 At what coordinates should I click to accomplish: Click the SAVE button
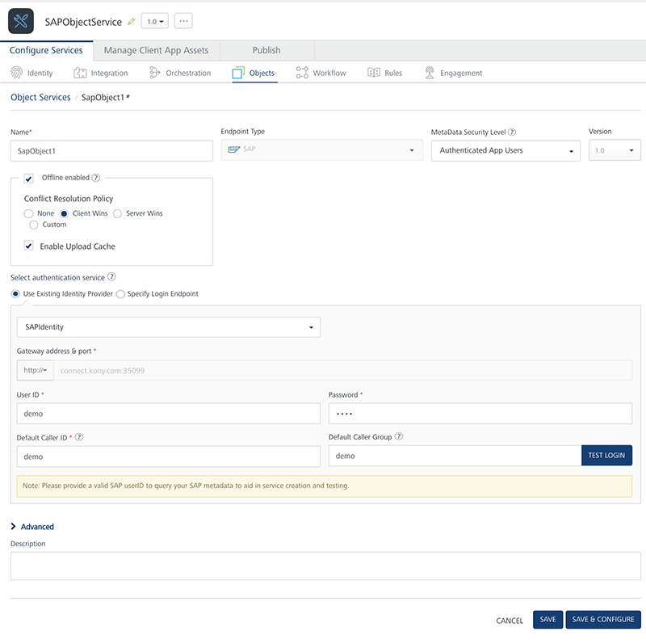pos(547,619)
